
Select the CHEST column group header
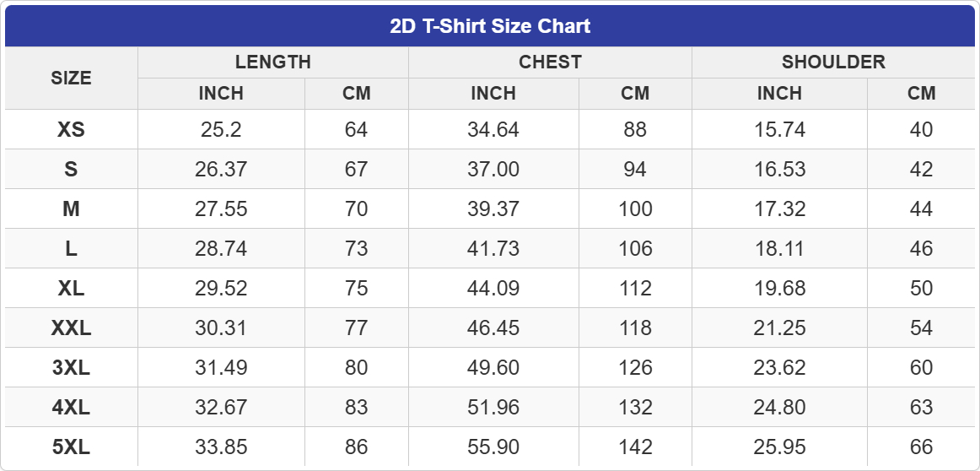coord(550,62)
